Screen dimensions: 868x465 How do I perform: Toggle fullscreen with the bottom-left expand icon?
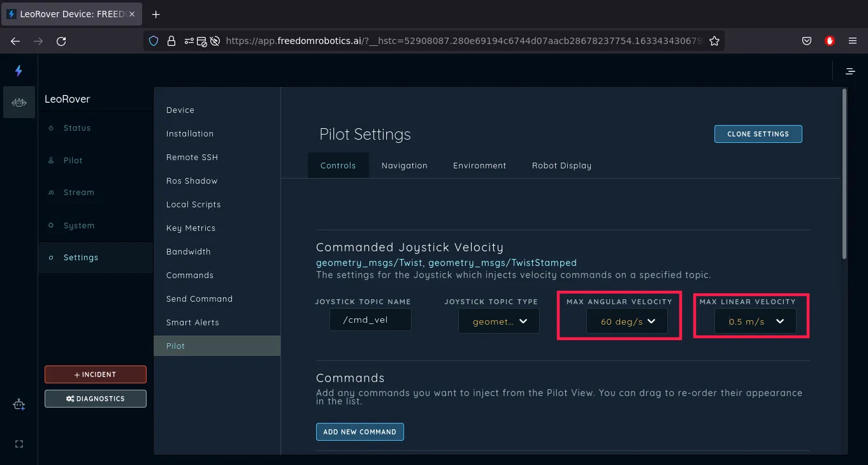18,444
